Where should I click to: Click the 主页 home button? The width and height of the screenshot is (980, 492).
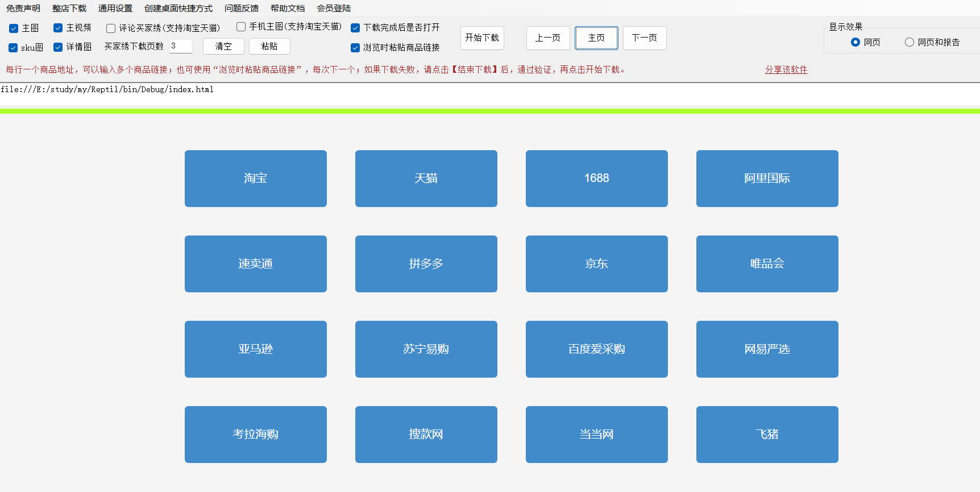596,38
